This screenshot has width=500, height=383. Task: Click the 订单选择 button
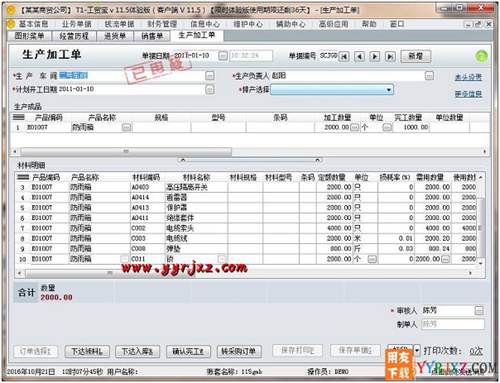click(x=36, y=351)
